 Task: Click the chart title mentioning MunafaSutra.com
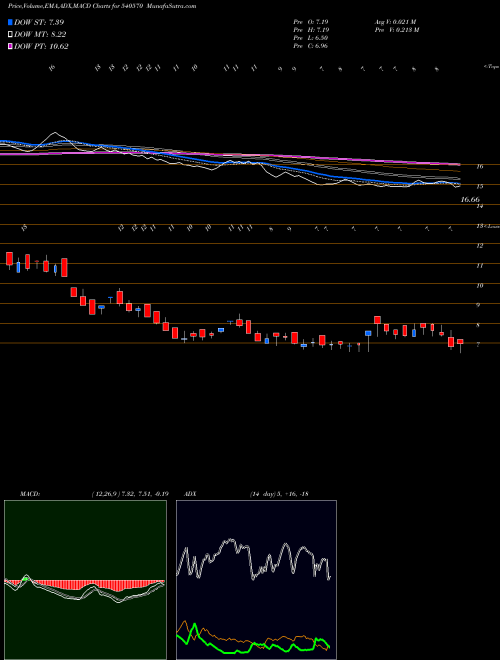coord(102,6)
